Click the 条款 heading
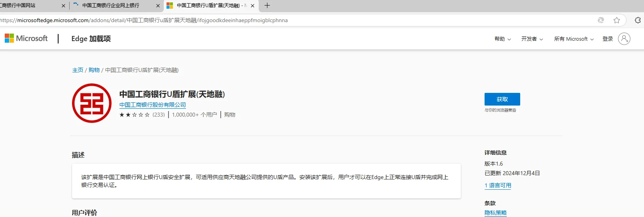This screenshot has height=217, width=644. click(x=490, y=203)
